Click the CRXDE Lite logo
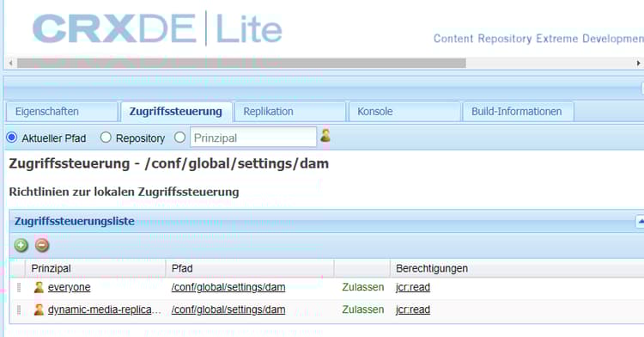 pos(157,28)
